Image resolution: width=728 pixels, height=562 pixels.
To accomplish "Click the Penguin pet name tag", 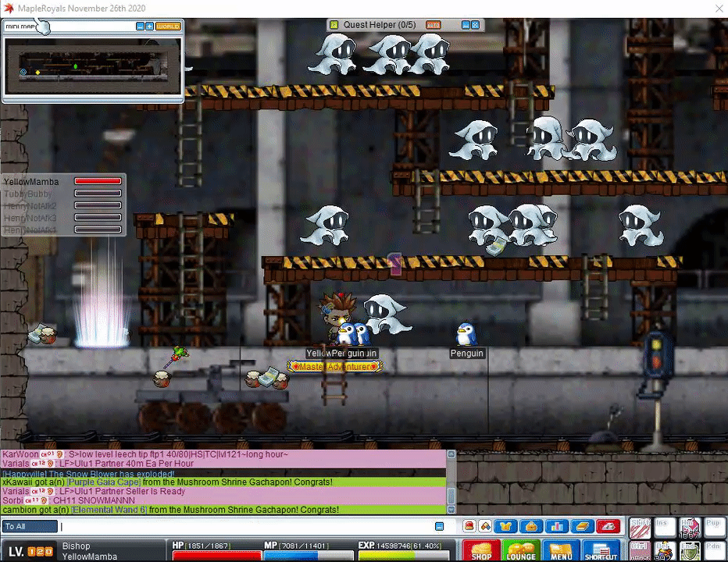I will click(x=466, y=353).
